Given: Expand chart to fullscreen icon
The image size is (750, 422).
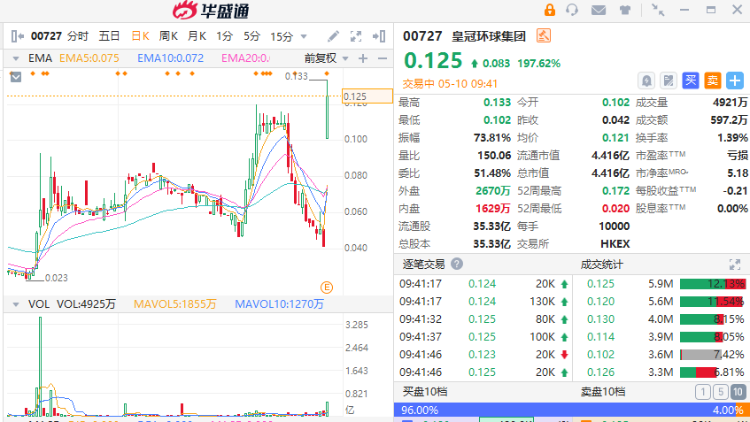Looking at the screenshot, I should coord(356,36).
